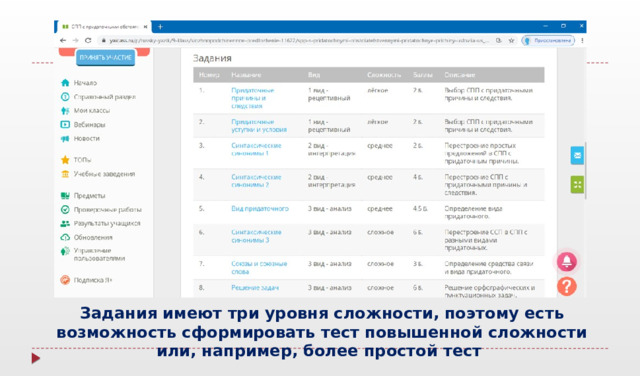Open the Обновления cloud icon
Viewport: 640px width, 376px height.
[x=65, y=237]
